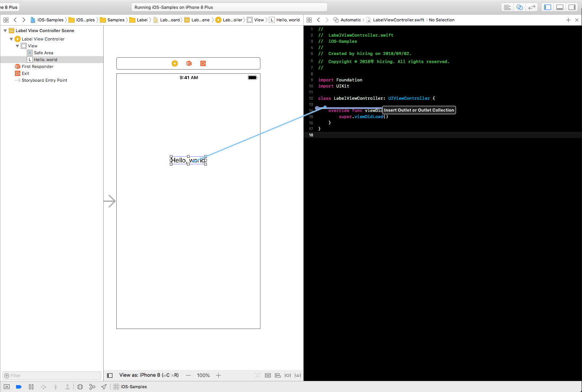Viewport: 582px width, 392px height.
Task: Add a new assistant editor pane
Action: [x=568, y=20]
